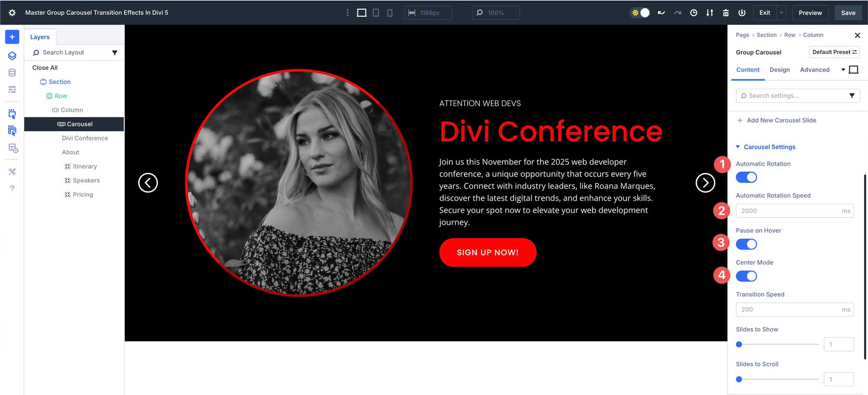Adjust the Slides to Scroll slider
Screen dimensions: 868x395
tap(777, 379)
